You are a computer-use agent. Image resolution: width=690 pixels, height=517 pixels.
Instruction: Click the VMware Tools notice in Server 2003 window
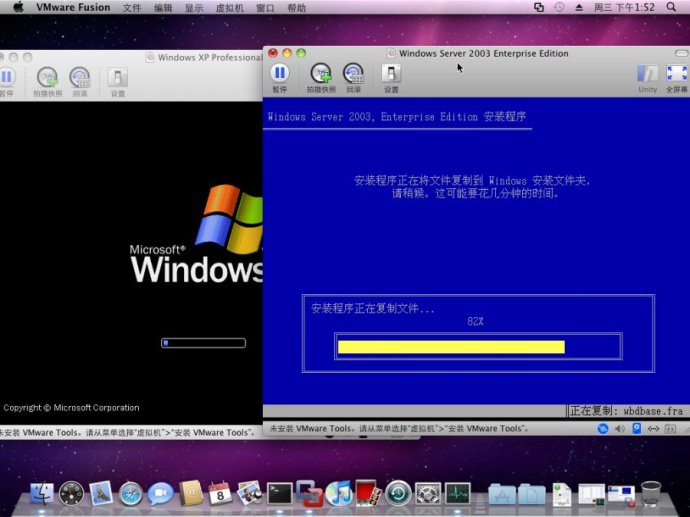[398, 429]
